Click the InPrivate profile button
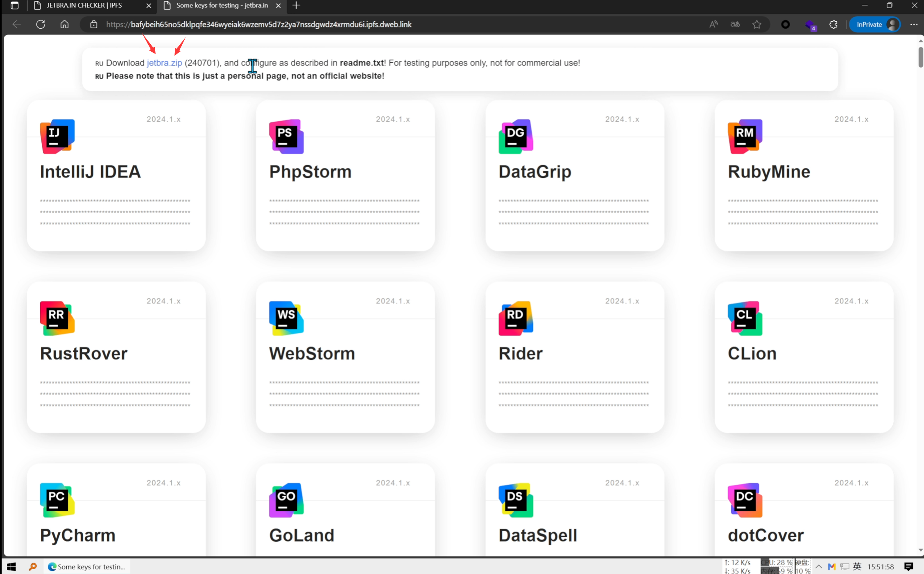 click(x=875, y=24)
